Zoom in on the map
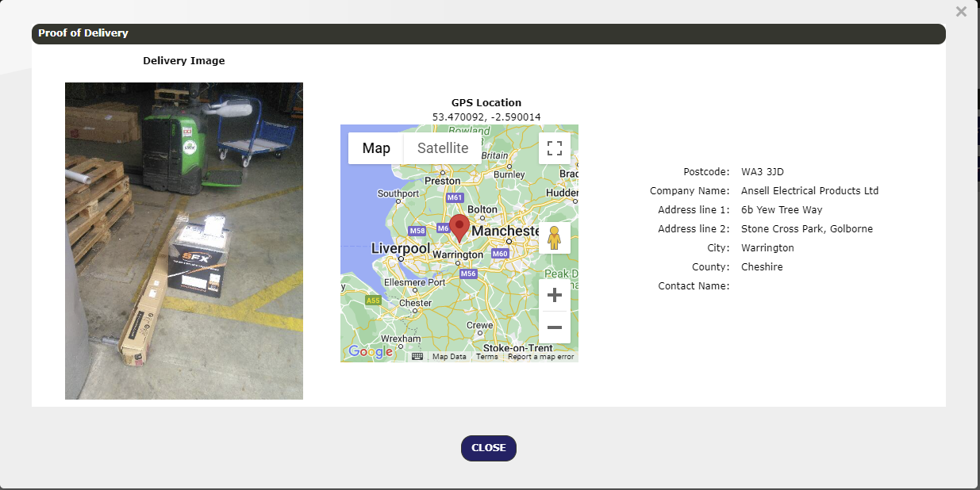 [x=554, y=295]
